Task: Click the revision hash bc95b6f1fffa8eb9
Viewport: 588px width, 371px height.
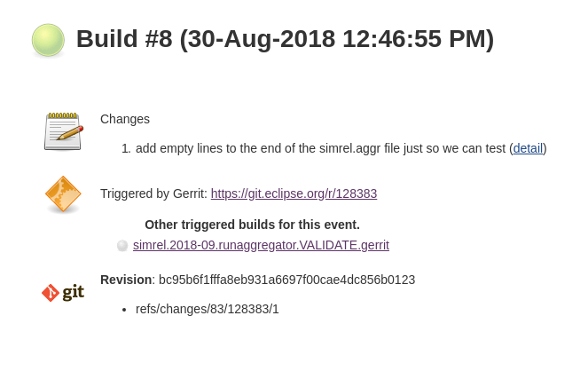Action: click(286, 280)
